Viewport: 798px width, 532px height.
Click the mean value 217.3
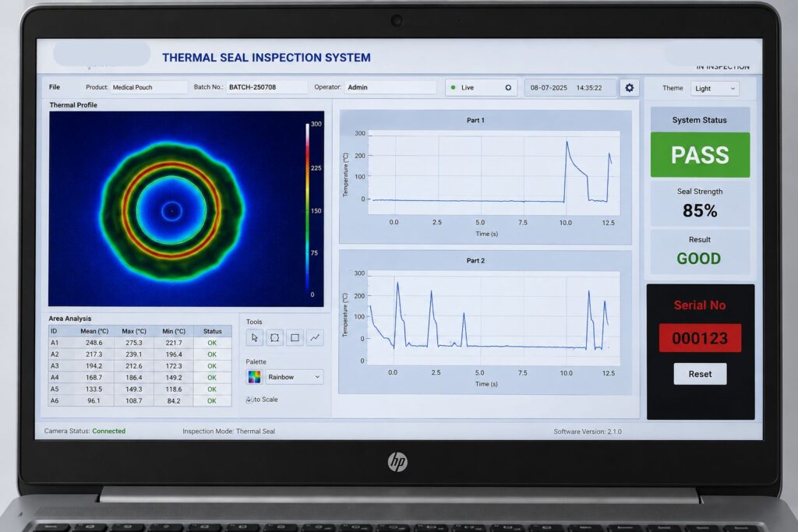pos(94,354)
